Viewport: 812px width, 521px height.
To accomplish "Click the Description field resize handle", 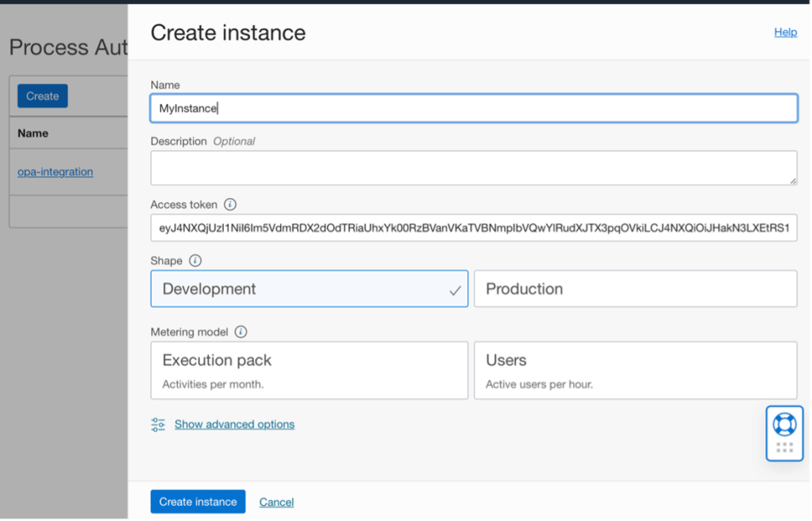I will [792, 181].
